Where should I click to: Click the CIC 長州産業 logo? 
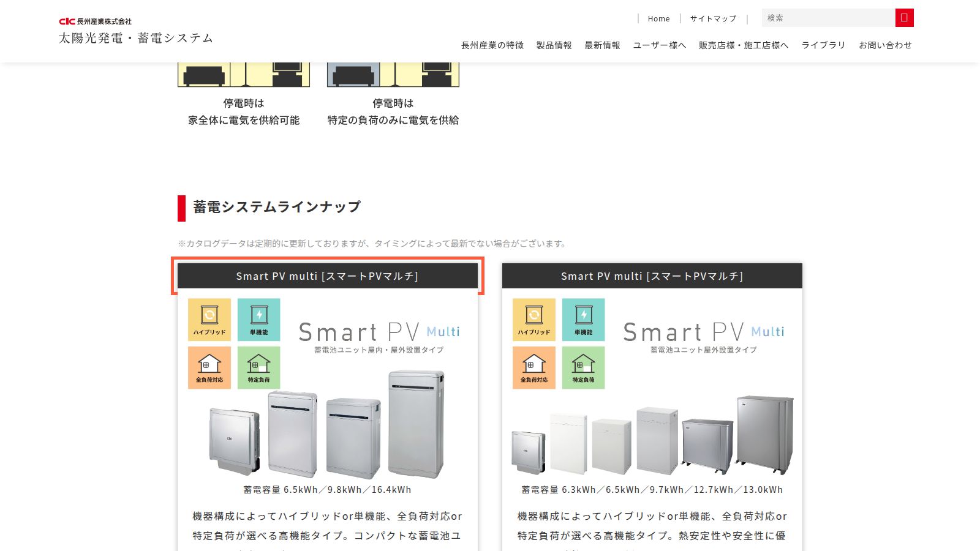[95, 21]
